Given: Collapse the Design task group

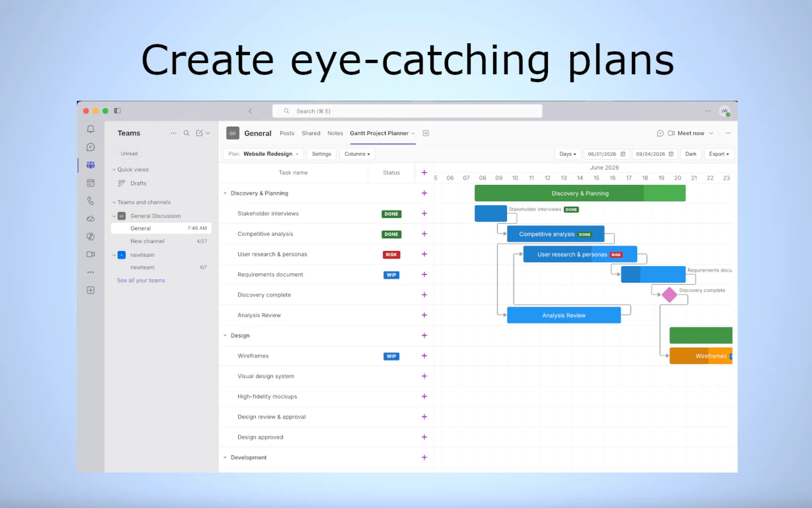Looking at the screenshot, I should pos(225,336).
